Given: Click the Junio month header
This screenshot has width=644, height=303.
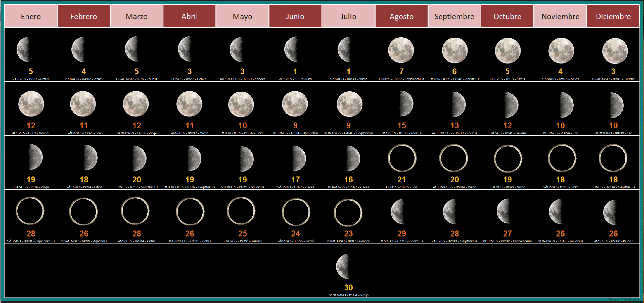Looking at the screenshot, I should [x=295, y=16].
